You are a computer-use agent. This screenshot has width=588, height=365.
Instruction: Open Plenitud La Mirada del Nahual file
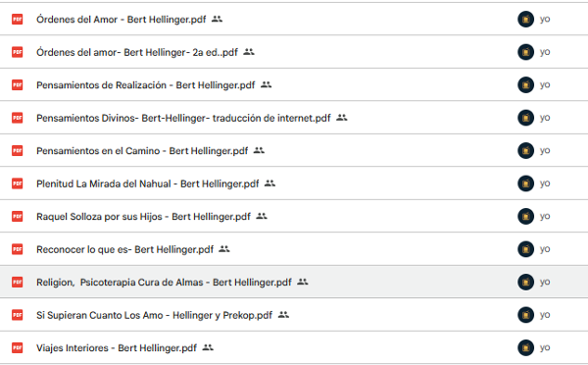click(147, 183)
